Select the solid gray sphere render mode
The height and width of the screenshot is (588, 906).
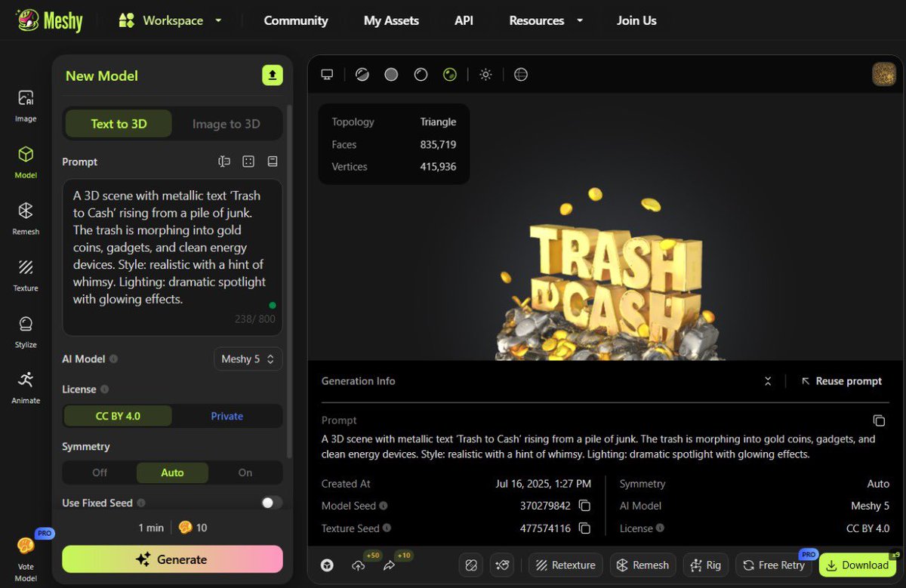[x=391, y=74]
